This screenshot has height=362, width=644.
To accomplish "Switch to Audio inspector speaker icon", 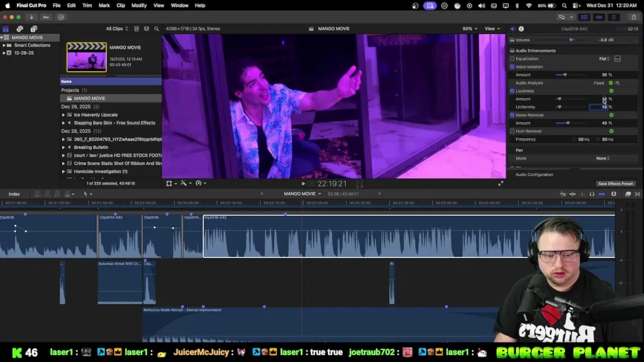I will [512, 29].
